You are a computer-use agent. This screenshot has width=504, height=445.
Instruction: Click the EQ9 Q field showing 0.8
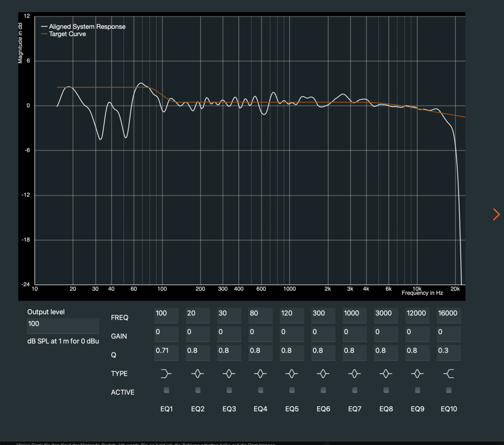(417, 352)
